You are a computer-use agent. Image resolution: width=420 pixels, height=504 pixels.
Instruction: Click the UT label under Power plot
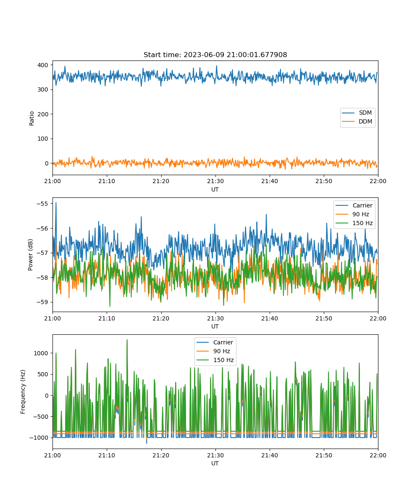pos(215,326)
